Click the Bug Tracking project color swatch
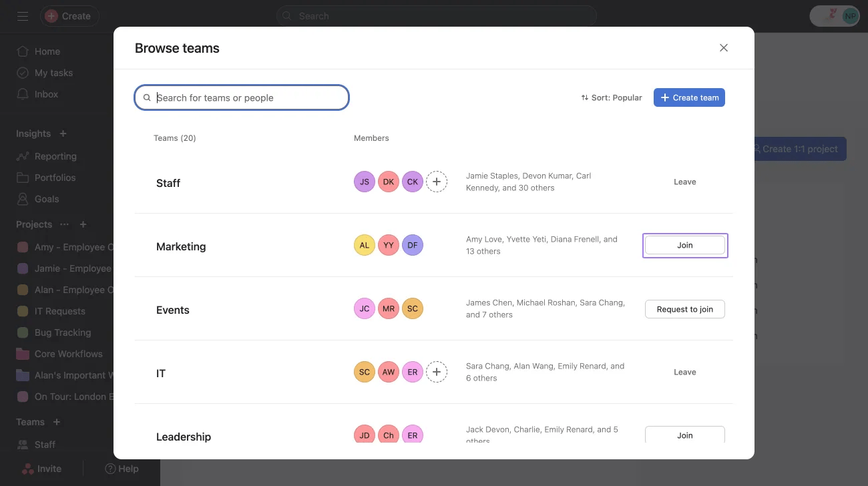Screen dimensions: 868x486 pos(23,332)
